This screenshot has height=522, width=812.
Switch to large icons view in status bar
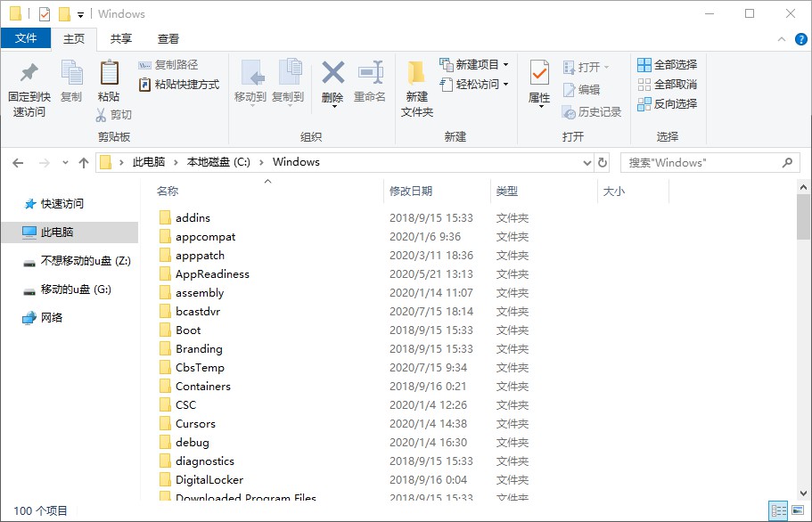pyautogui.click(x=798, y=511)
